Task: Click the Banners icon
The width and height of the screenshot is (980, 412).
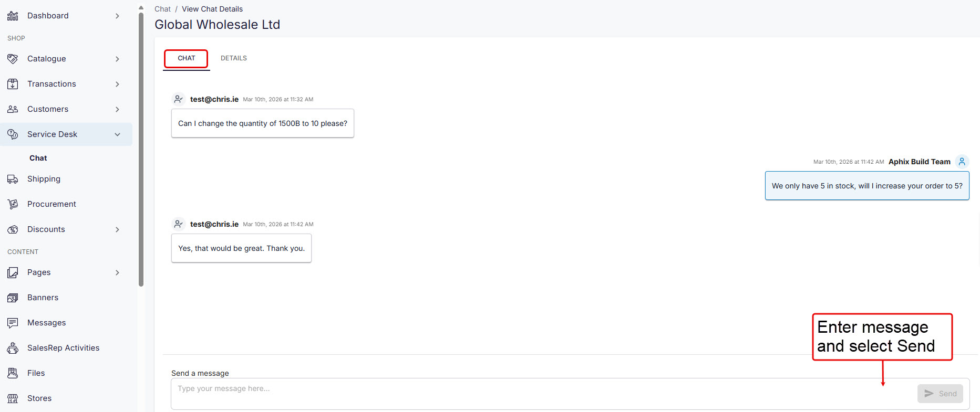Action: pos(13,297)
